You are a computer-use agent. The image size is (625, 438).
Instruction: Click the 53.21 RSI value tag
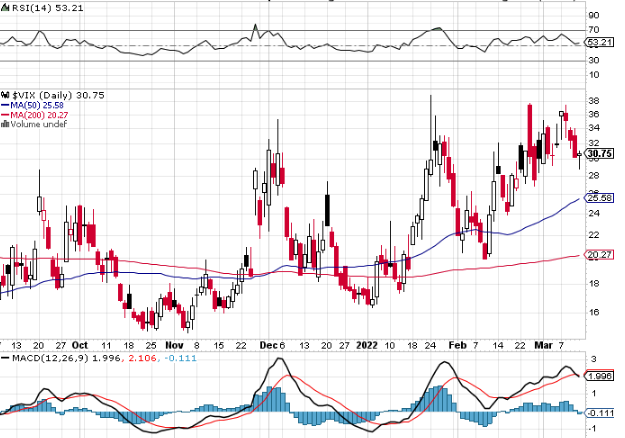coord(599,42)
